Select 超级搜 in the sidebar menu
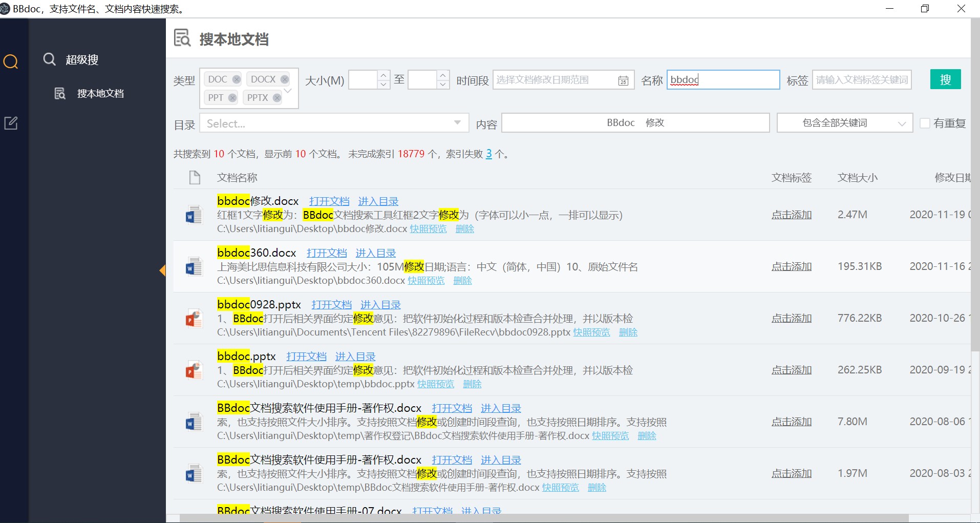 82,60
